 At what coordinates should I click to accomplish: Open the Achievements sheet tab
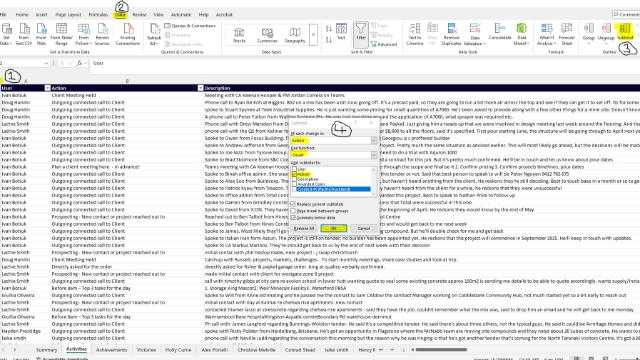coord(111,350)
